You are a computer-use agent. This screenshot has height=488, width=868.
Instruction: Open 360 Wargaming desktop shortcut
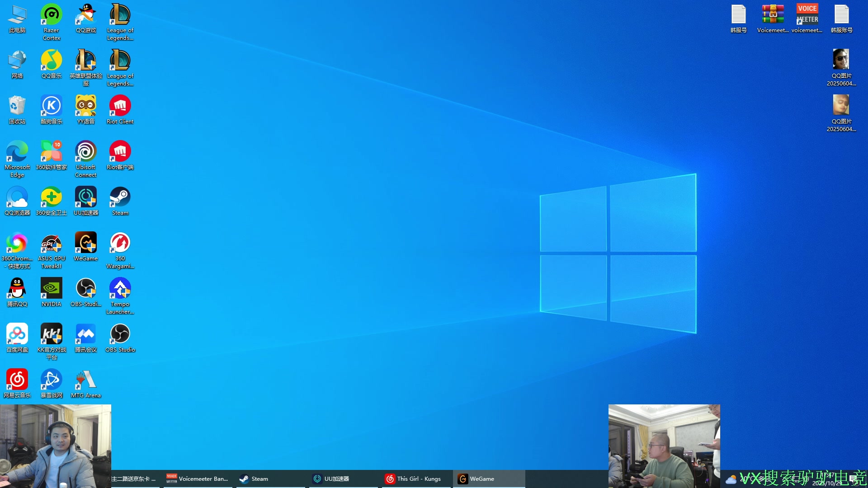[120, 244]
